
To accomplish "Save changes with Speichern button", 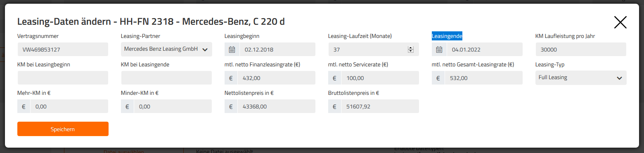I will pyautogui.click(x=63, y=129).
